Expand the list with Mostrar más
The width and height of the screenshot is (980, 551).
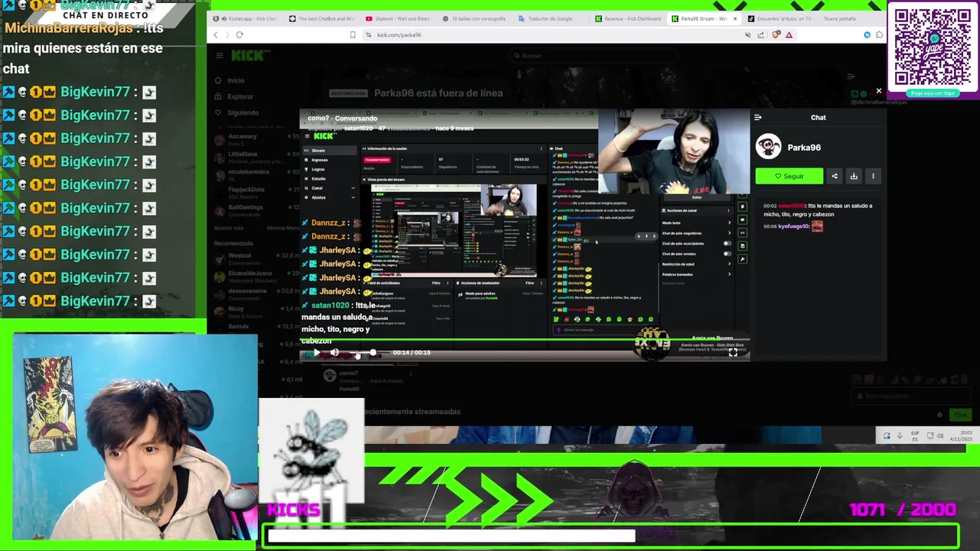[x=228, y=227]
